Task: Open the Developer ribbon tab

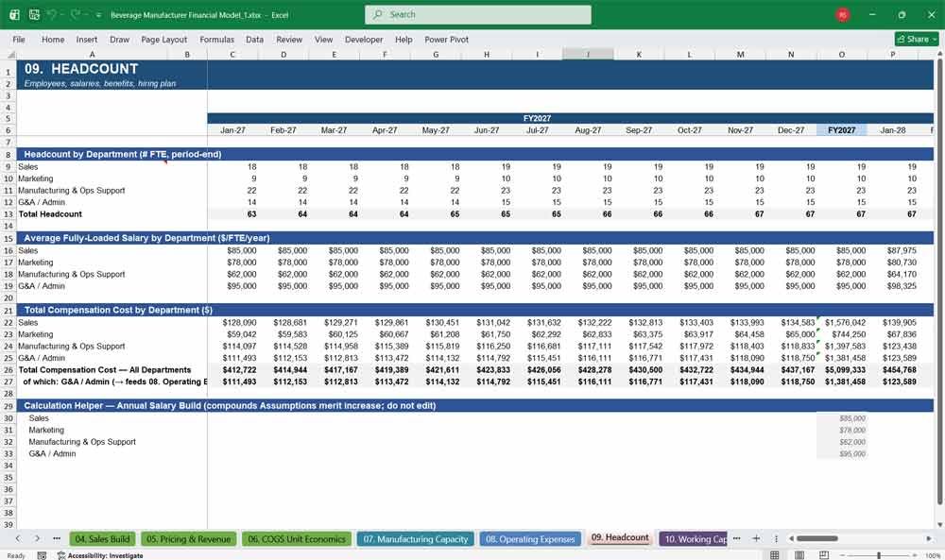Action: 364,39
